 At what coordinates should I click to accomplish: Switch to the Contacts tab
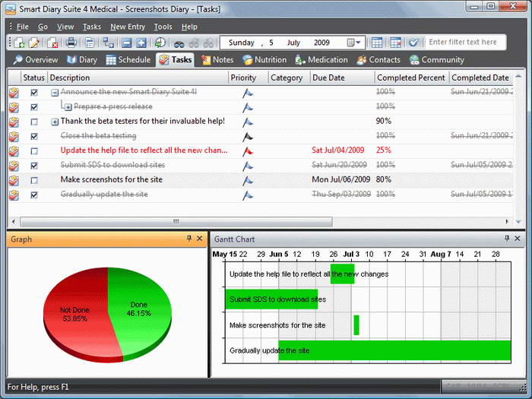click(x=378, y=60)
